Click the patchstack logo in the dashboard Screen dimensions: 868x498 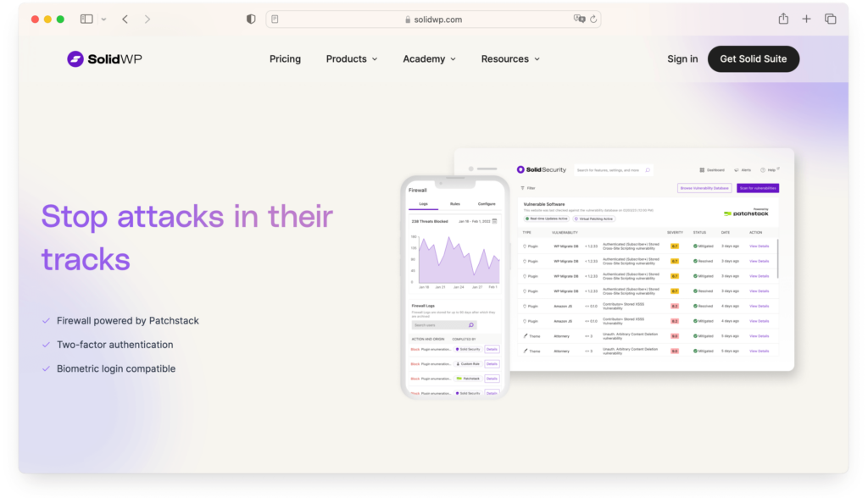pyautogui.click(x=746, y=213)
